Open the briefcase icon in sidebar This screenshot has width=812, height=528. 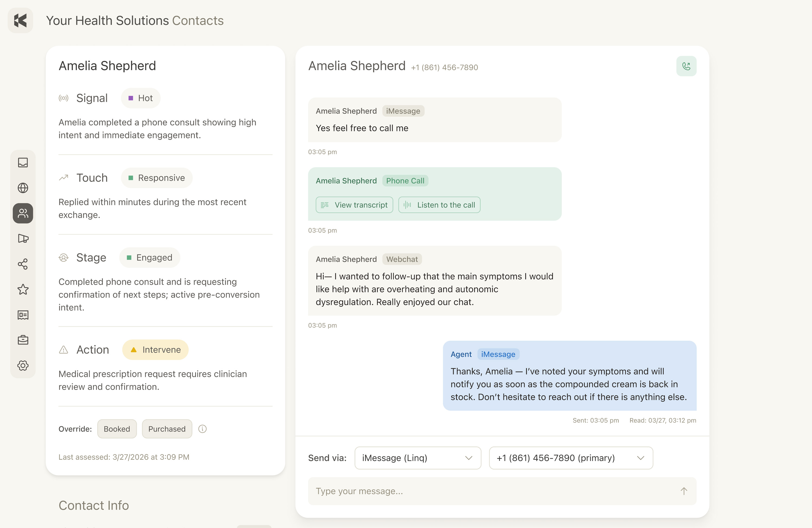point(23,340)
